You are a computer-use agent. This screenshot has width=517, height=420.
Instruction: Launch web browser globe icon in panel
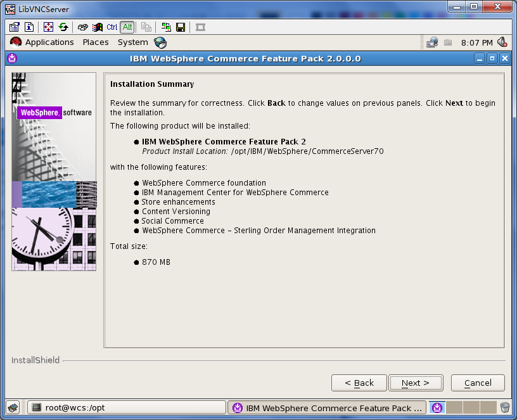pos(160,42)
